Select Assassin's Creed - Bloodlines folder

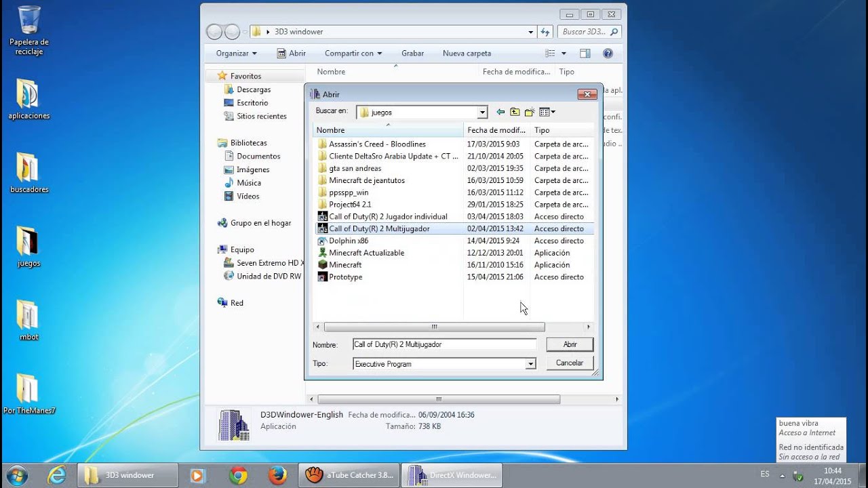click(x=377, y=144)
